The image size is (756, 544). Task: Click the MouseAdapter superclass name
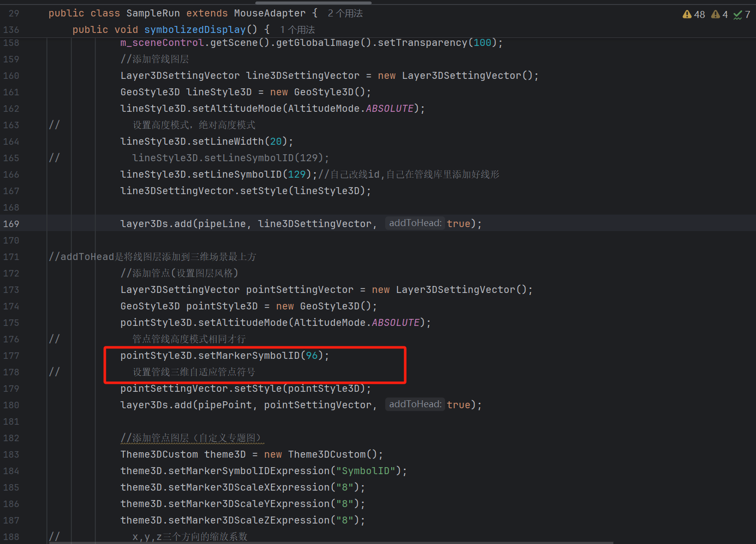pos(269,13)
